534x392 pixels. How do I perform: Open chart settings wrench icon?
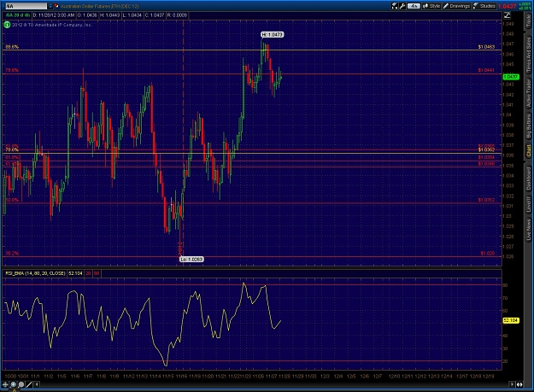tap(402, 6)
